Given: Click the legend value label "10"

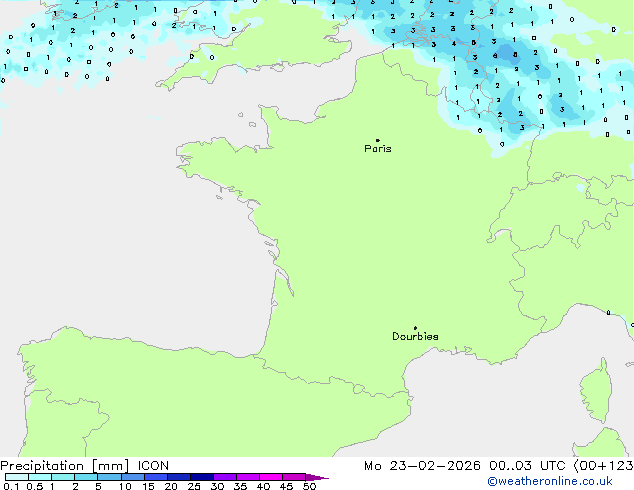Looking at the screenshot, I should tap(125, 486).
